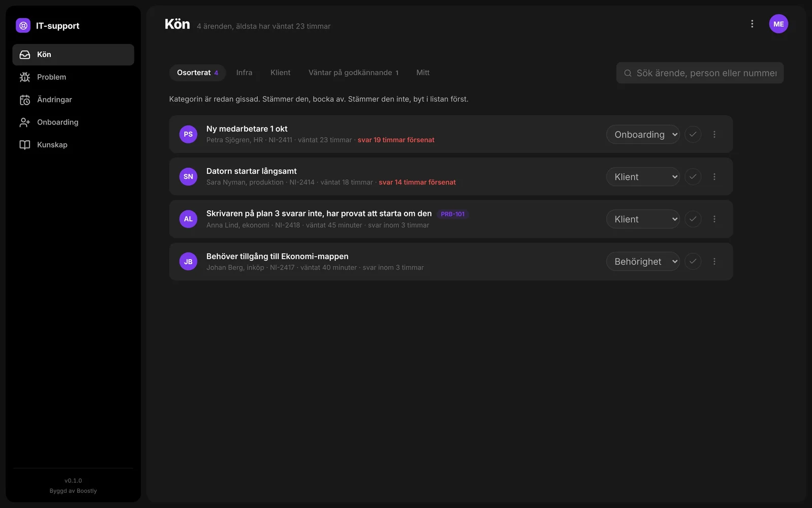This screenshot has width=812, height=508.
Task: Check off the Ekonomi-mappen ticket
Action: tap(693, 261)
